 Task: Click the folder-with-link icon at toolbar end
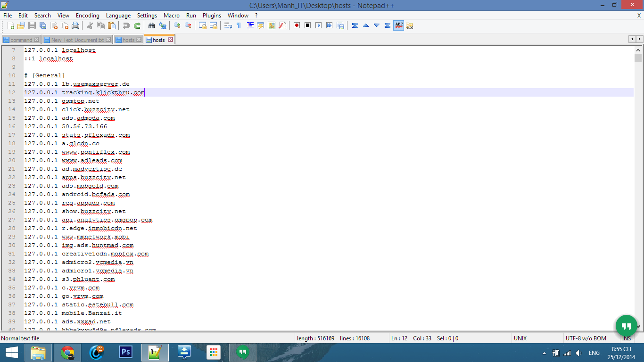coord(409,25)
